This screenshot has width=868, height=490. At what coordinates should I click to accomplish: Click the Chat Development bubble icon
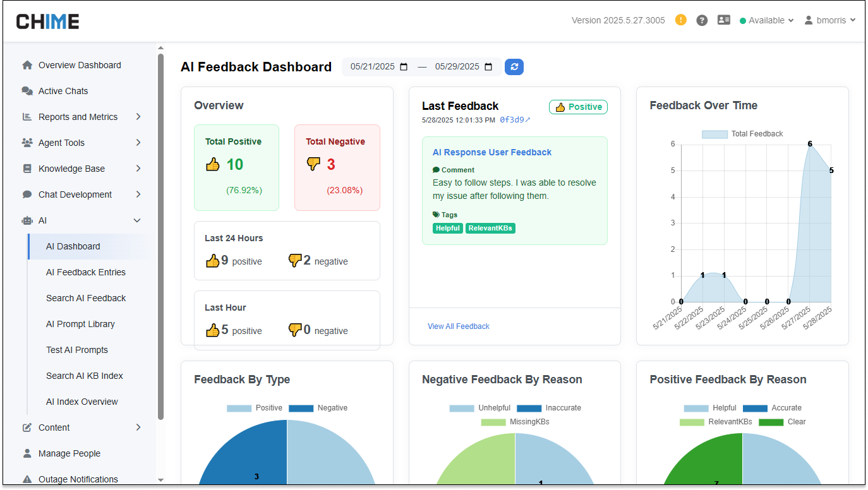tap(27, 194)
